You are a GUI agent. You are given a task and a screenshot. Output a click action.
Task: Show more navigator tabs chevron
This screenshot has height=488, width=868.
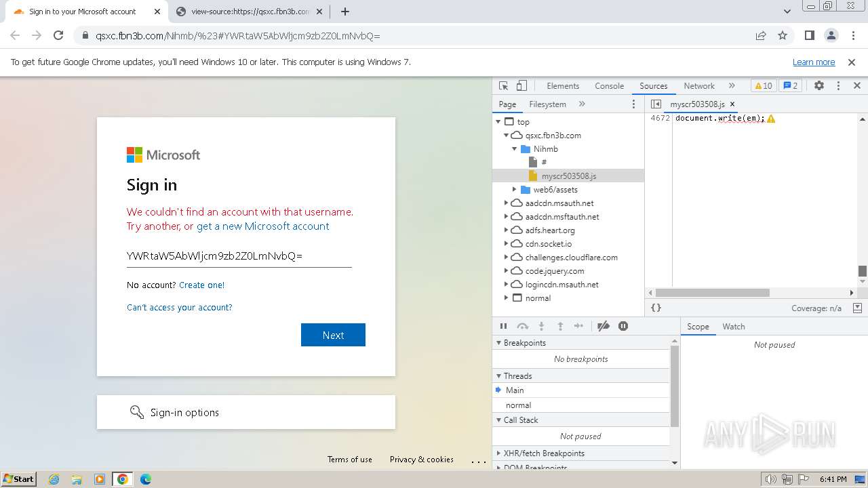click(582, 104)
